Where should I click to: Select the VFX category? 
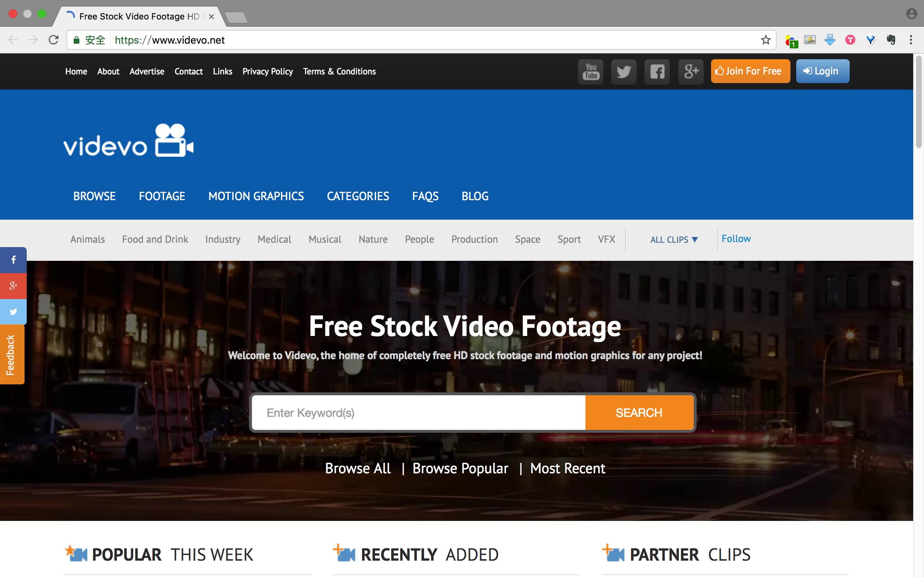point(606,239)
